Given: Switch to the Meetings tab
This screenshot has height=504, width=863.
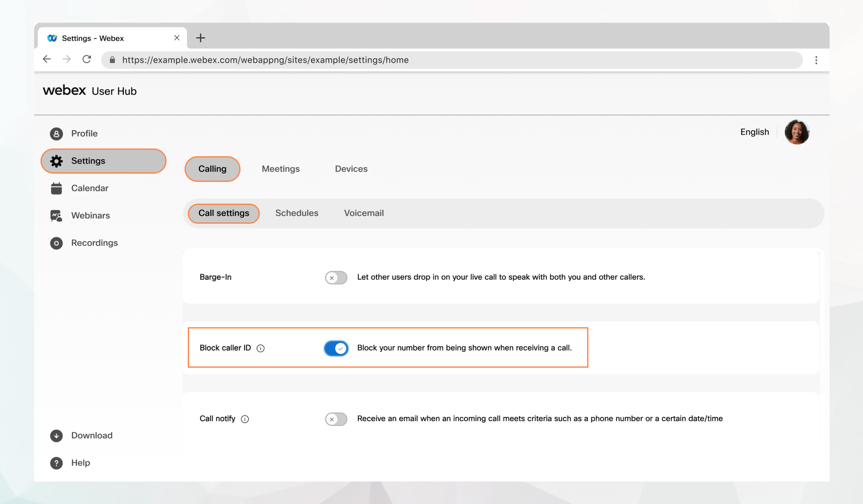Looking at the screenshot, I should [280, 169].
